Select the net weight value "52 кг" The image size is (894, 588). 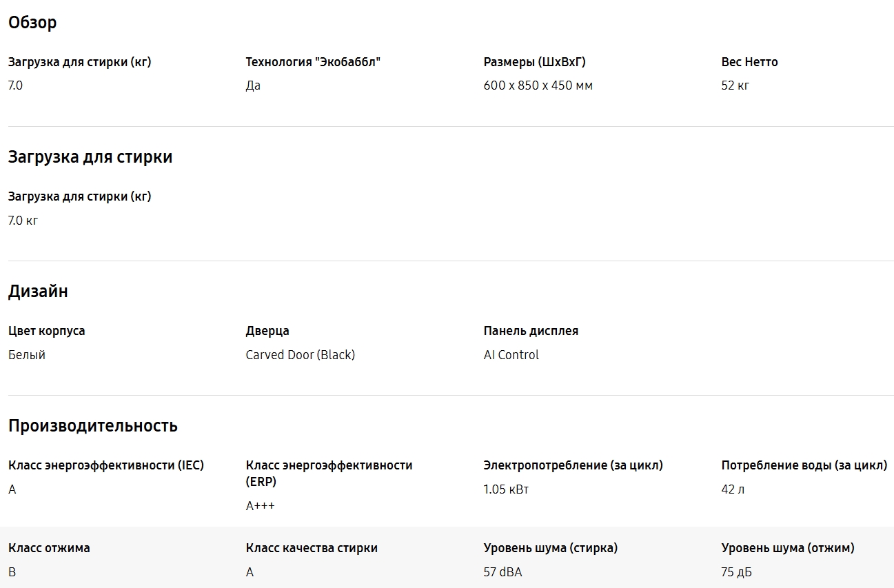[x=735, y=85]
